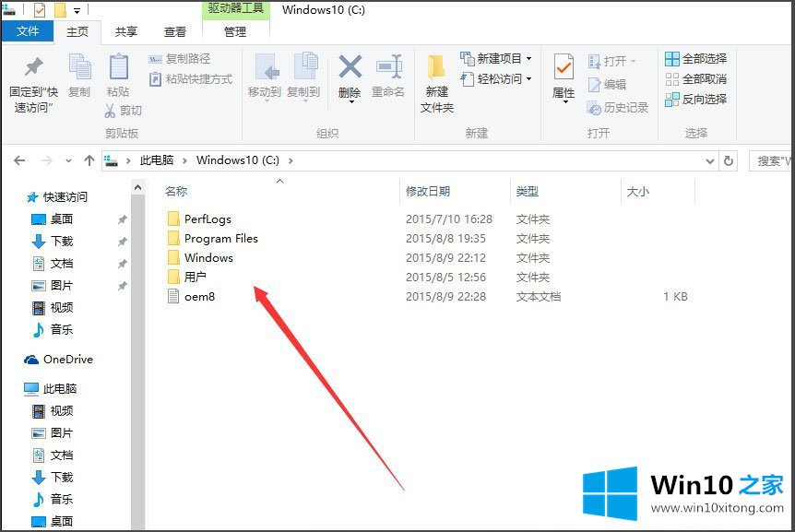Select the 用户 folder
This screenshot has width=795, height=532.
[186, 277]
